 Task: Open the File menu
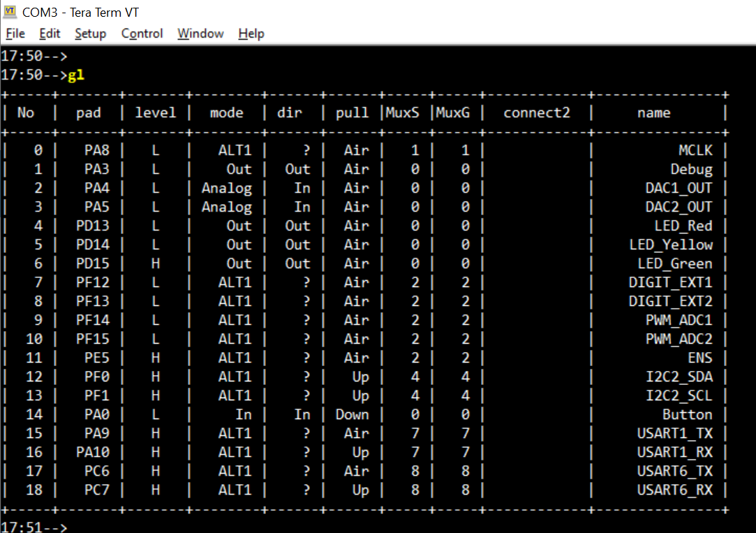coord(15,34)
